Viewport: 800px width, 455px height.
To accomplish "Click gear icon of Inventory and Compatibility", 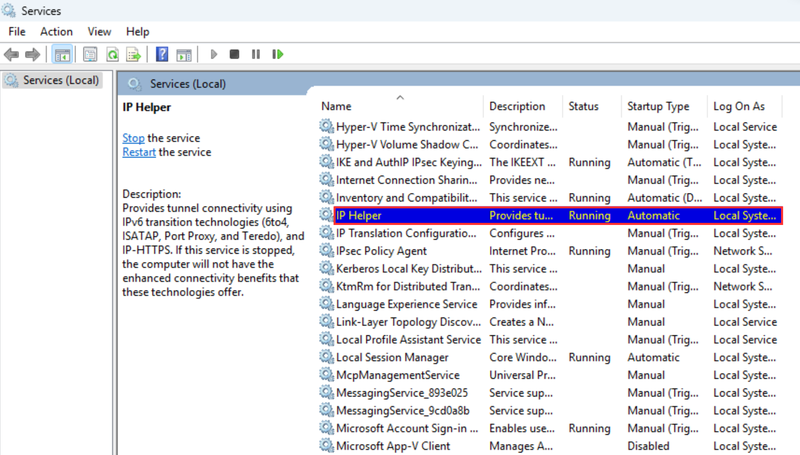I will click(x=327, y=197).
